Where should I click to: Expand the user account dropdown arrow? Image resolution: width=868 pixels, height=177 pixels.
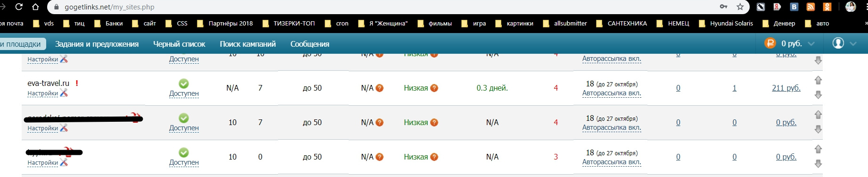[853, 43]
